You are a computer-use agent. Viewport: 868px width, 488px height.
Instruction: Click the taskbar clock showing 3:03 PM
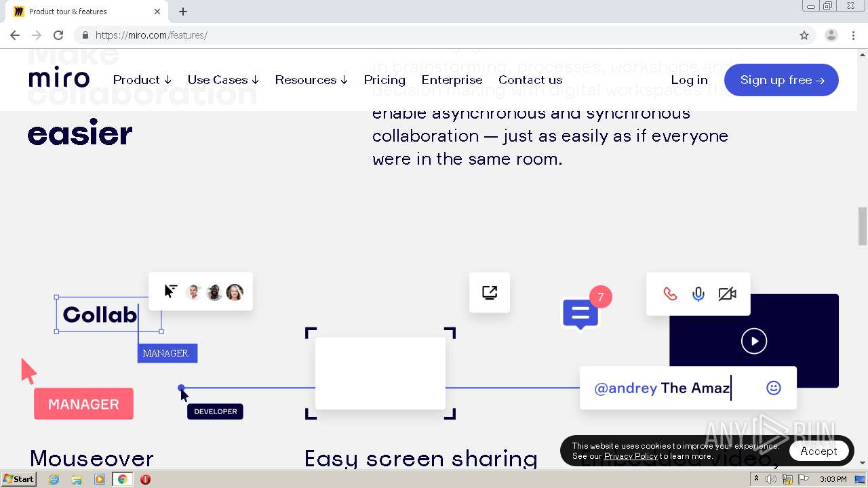833,479
